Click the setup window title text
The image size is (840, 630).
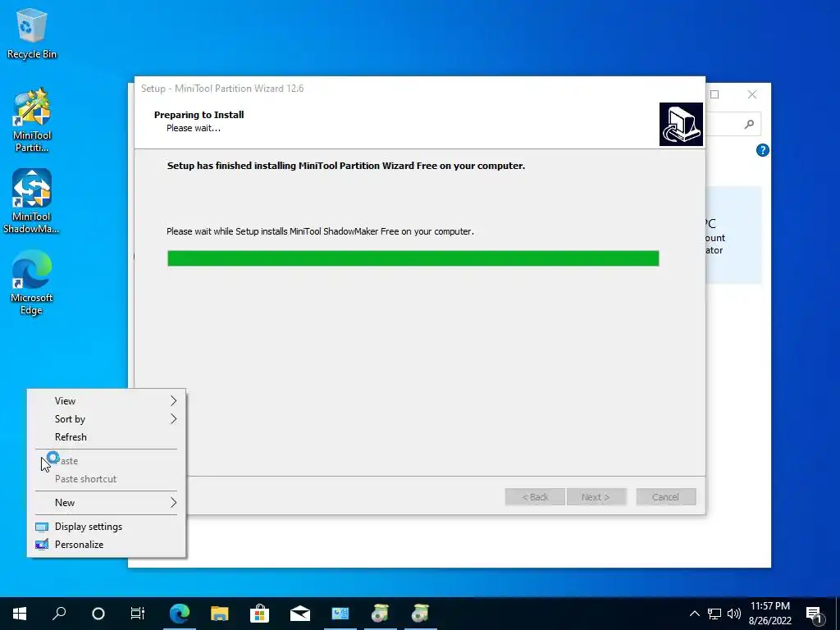click(x=222, y=89)
